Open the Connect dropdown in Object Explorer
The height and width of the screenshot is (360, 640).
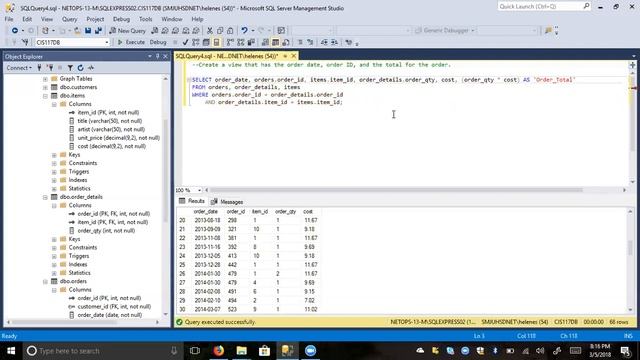point(19,68)
